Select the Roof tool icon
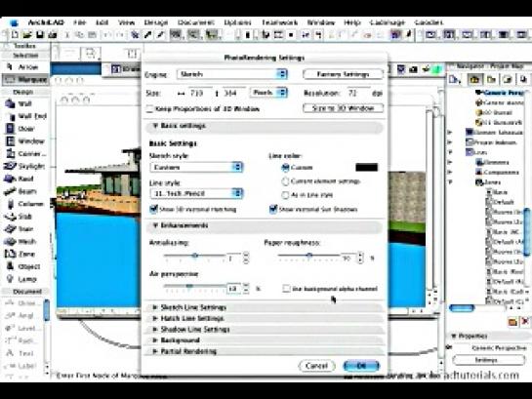 [x=10, y=179]
